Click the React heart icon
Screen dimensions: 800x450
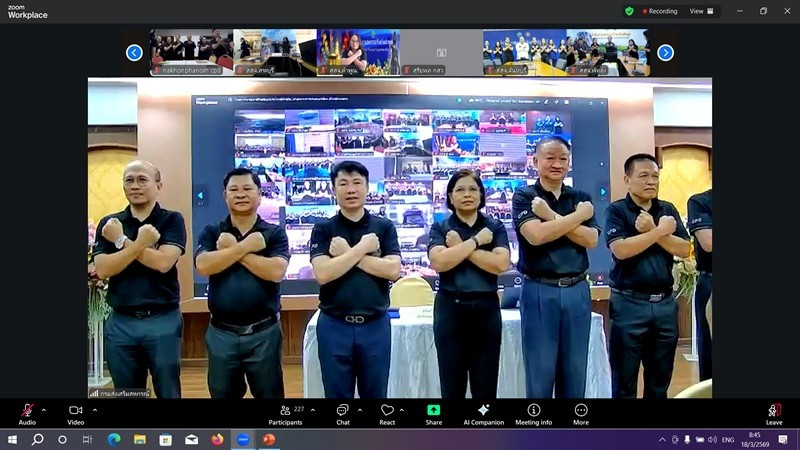387,411
